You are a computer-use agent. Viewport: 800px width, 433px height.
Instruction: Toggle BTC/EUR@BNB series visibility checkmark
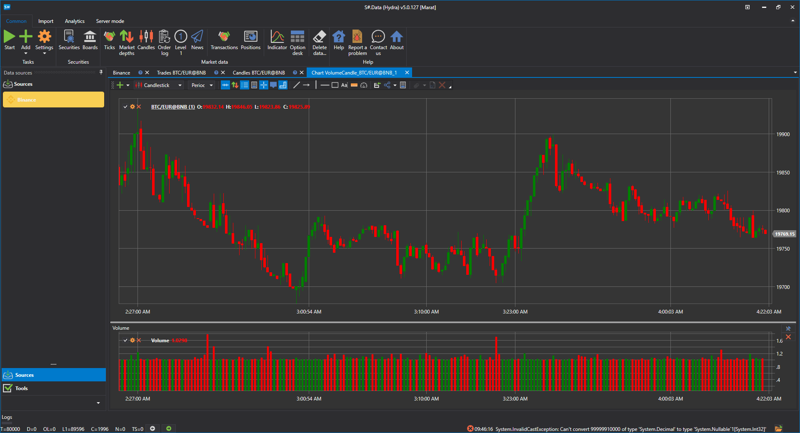[125, 106]
